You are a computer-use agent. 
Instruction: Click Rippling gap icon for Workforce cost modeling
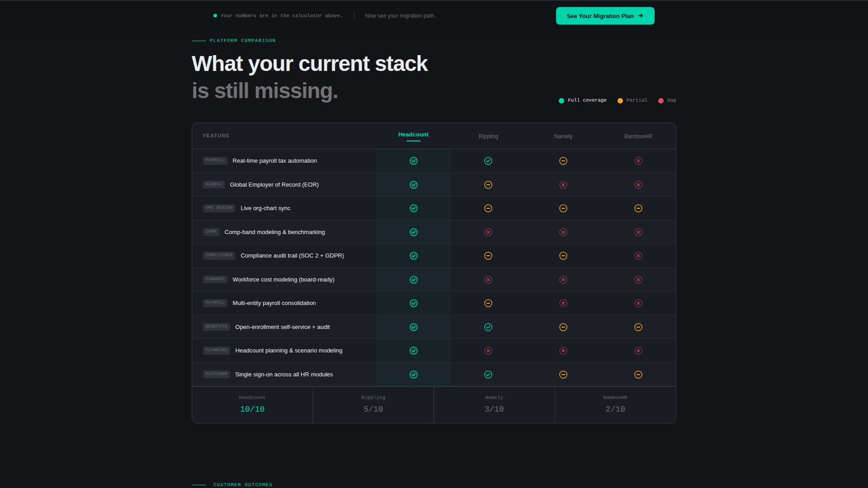pos(488,280)
